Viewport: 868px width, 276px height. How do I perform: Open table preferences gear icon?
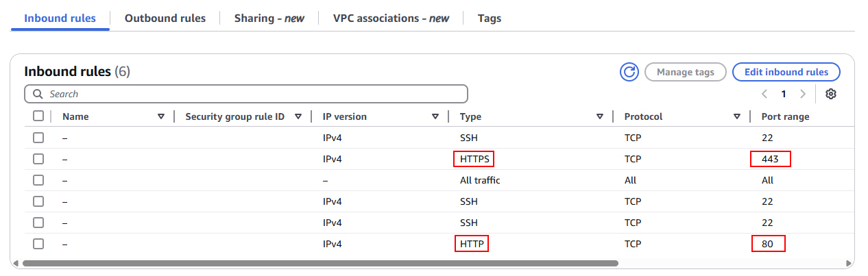point(831,94)
